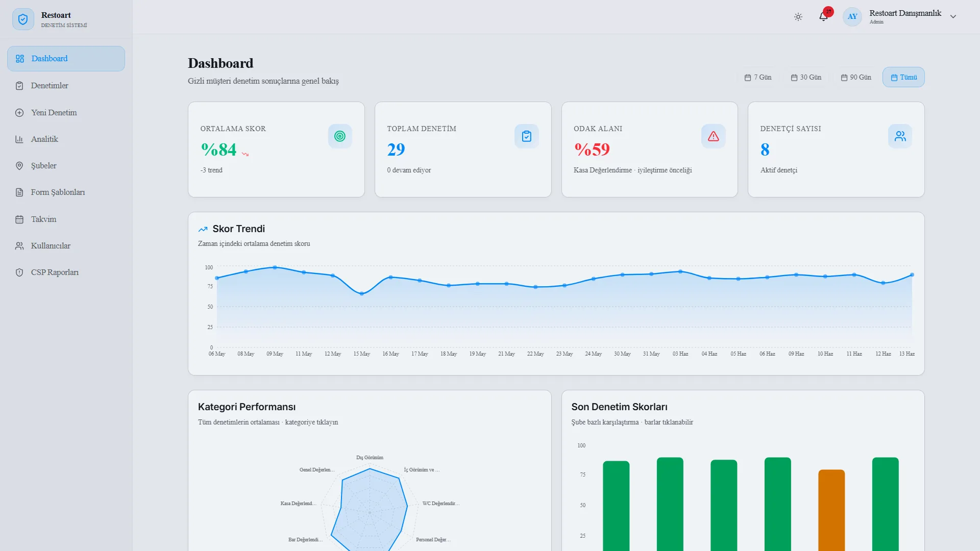Click the "Kategori Performansı" heading
Image resolution: width=980 pixels, height=551 pixels.
pos(247,407)
